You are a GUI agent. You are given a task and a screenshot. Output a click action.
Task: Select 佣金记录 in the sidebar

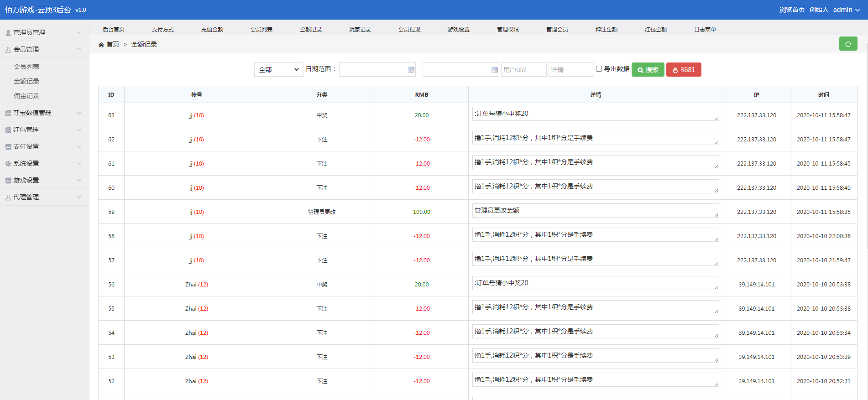click(26, 96)
